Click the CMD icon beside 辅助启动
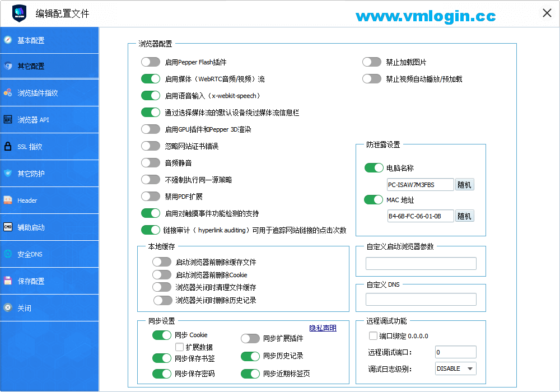The image size is (560, 392). click(8, 227)
